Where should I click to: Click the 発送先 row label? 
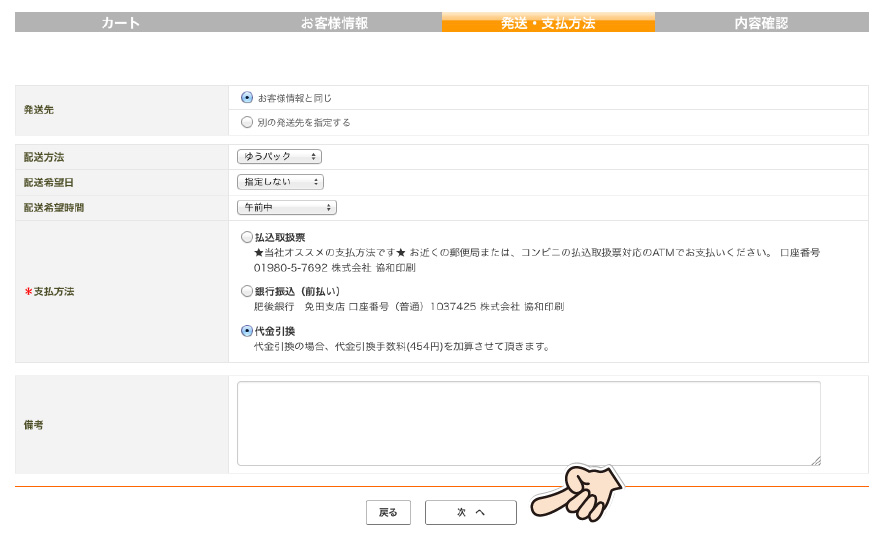point(38,110)
